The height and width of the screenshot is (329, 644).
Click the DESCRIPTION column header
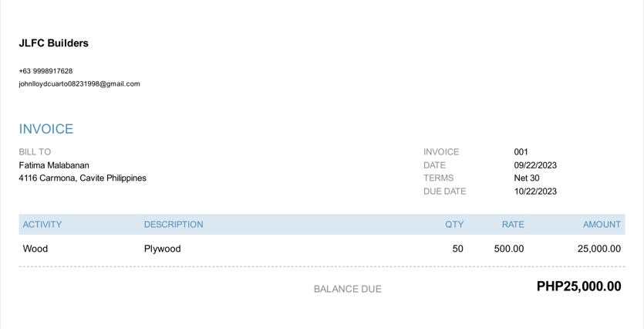point(174,225)
